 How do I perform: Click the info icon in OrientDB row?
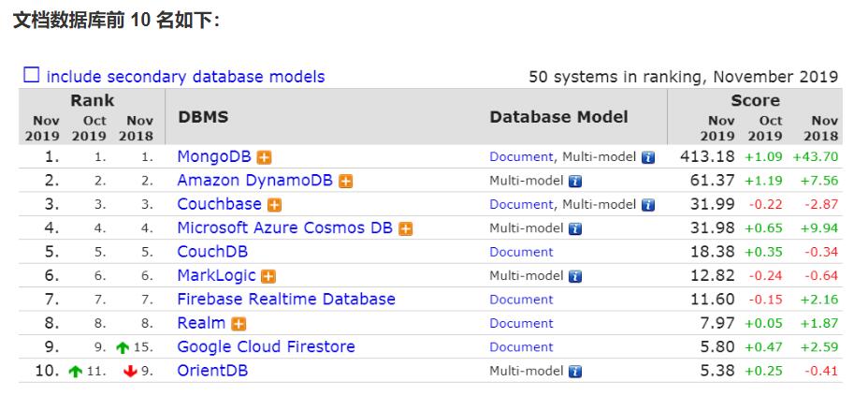click(576, 373)
